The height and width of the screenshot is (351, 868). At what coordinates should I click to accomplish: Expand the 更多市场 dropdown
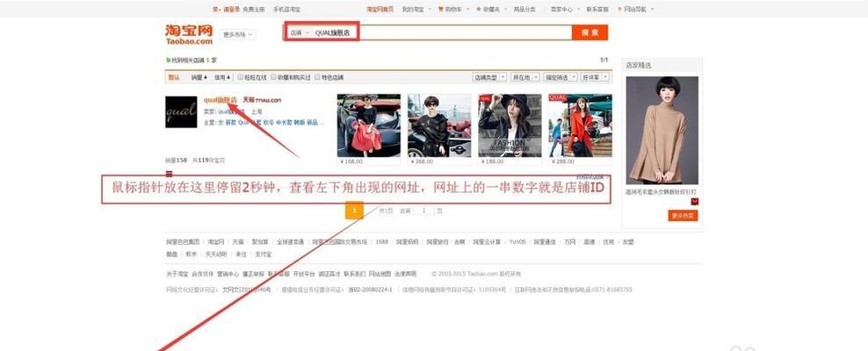click(x=238, y=34)
